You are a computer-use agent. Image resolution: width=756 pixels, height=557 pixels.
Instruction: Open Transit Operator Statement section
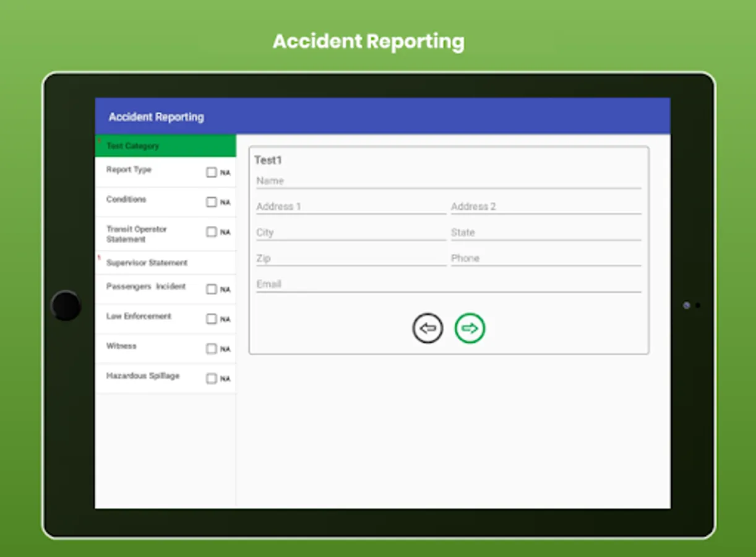(165, 234)
